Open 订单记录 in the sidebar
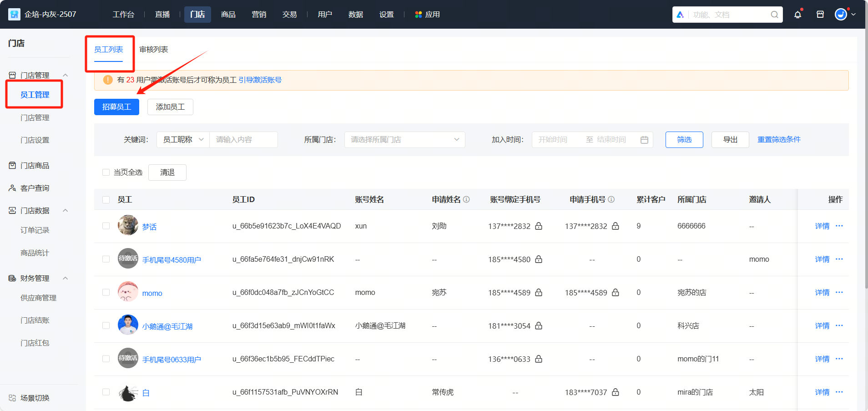Viewport: 868px width, 411px height. point(35,230)
